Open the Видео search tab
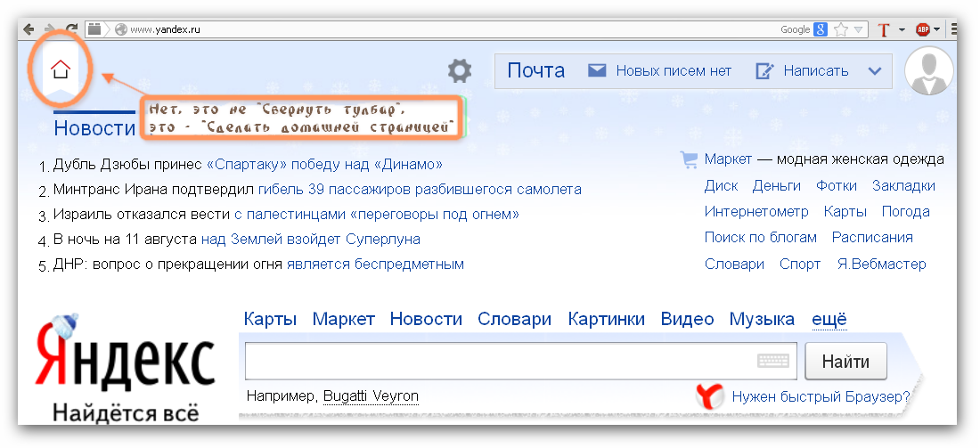Viewport: 980px width, 448px height. (x=687, y=319)
